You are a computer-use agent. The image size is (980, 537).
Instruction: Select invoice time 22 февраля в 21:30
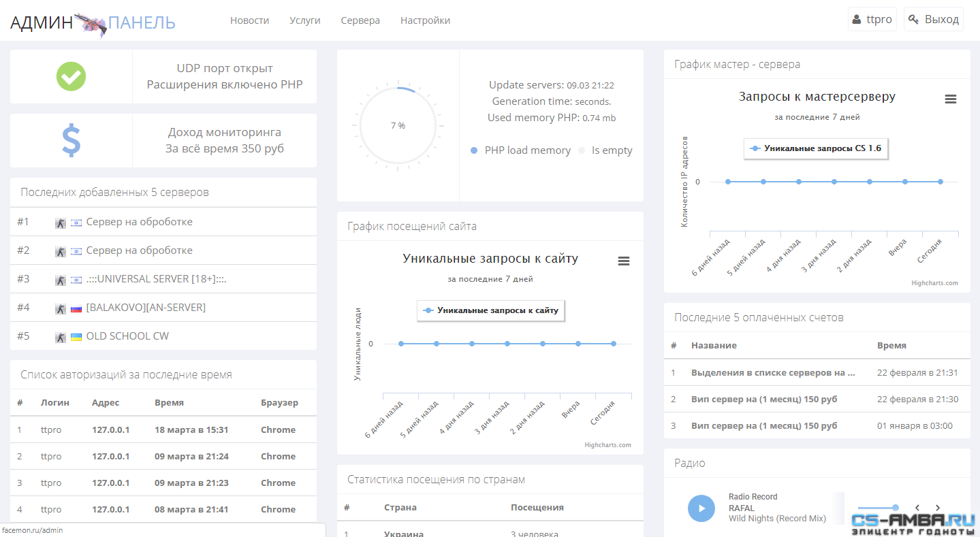[917, 399]
